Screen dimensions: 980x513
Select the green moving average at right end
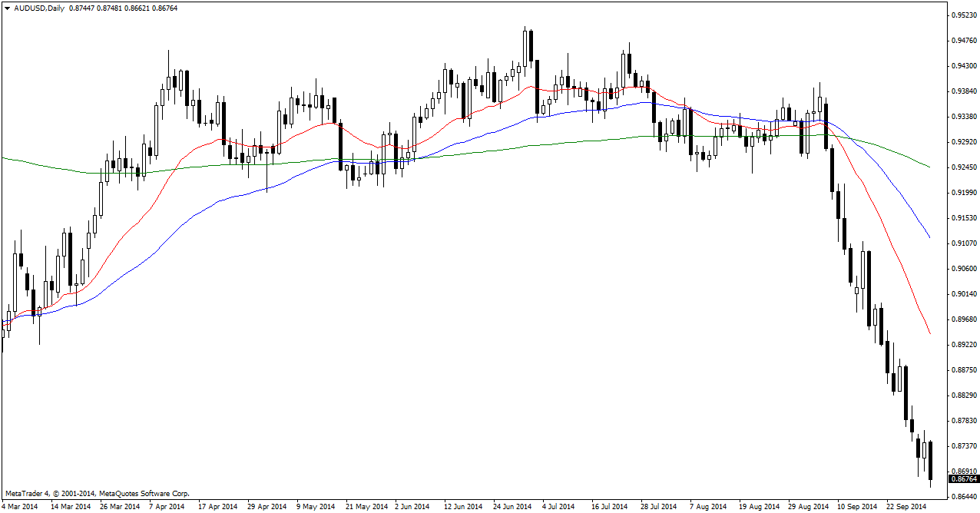click(929, 167)
